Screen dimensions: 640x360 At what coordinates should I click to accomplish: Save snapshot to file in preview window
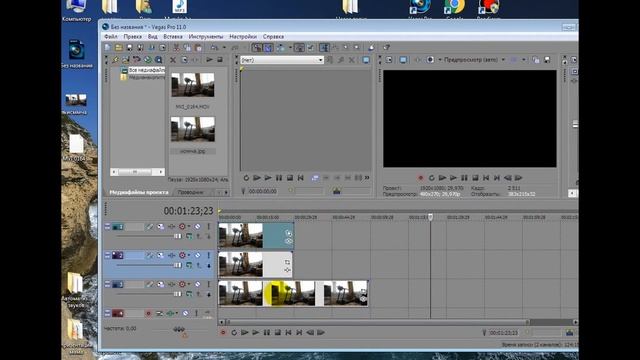tap(547, 60)
